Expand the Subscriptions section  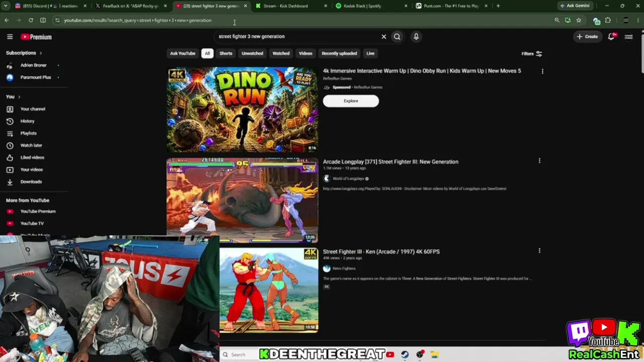point(24,53)
